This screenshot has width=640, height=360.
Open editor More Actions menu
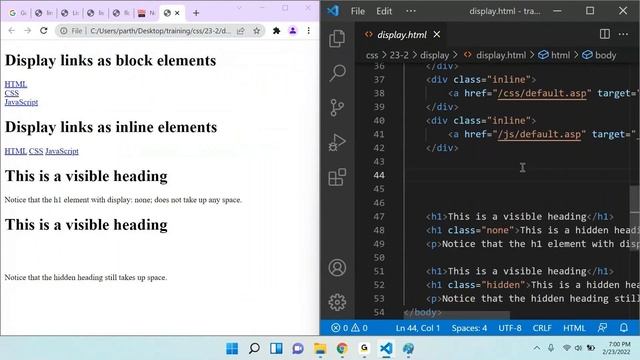pyautogui.click(x=623, y=34)
